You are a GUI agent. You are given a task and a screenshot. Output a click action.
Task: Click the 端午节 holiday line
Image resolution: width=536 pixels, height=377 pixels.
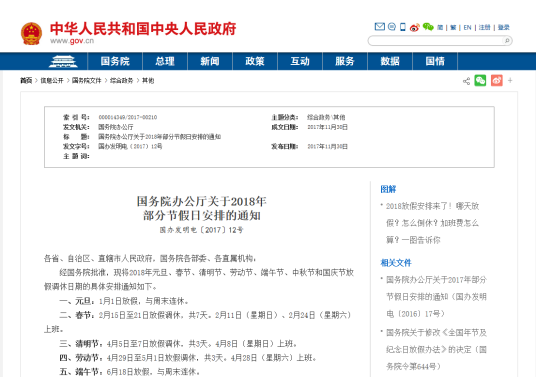[x=130, y=372]
